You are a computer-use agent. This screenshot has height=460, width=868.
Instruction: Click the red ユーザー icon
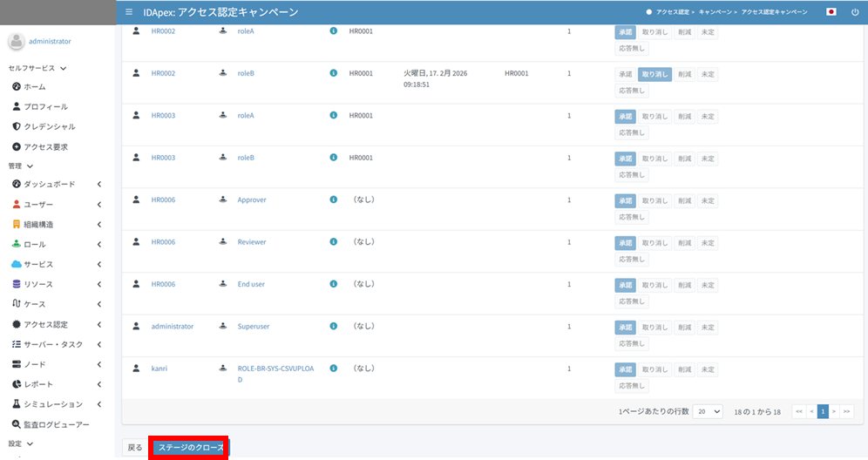click(17, 204)
